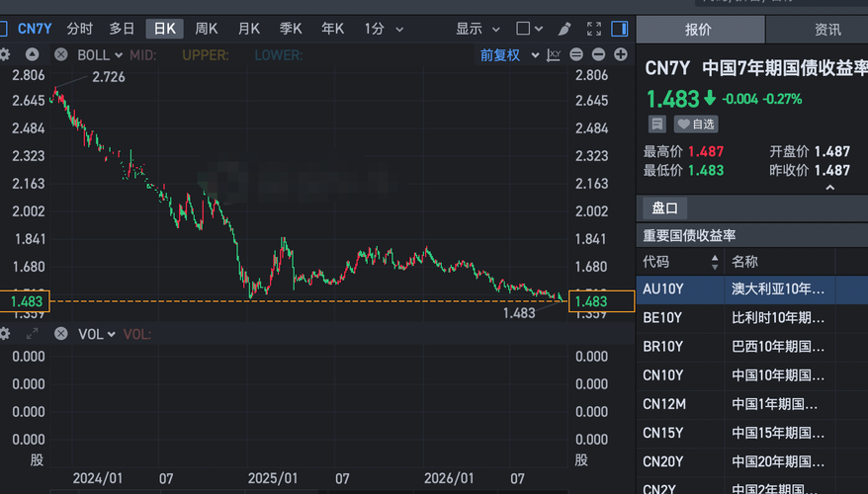
Task: Open the chart layout square dropdown
Action: (529, 29)
